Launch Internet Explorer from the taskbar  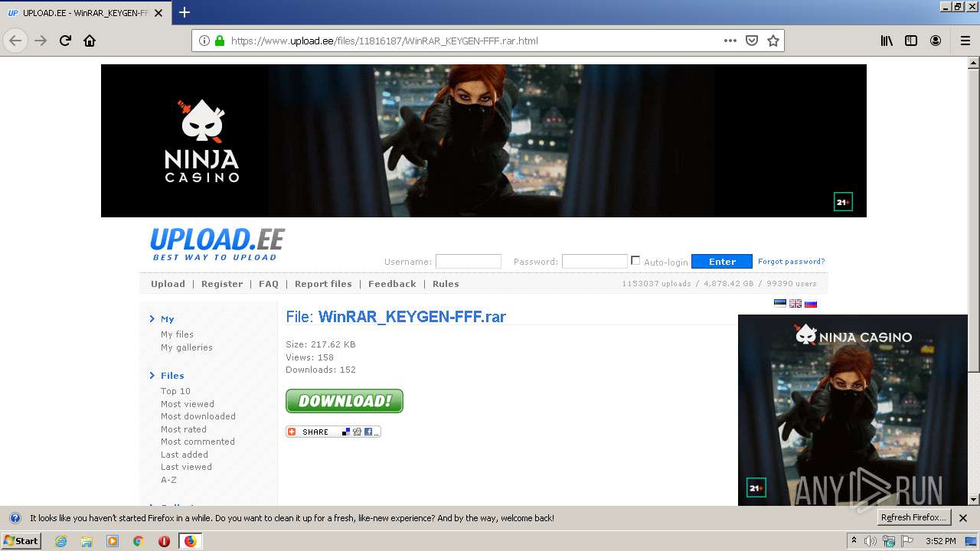(x=61, y=541)
